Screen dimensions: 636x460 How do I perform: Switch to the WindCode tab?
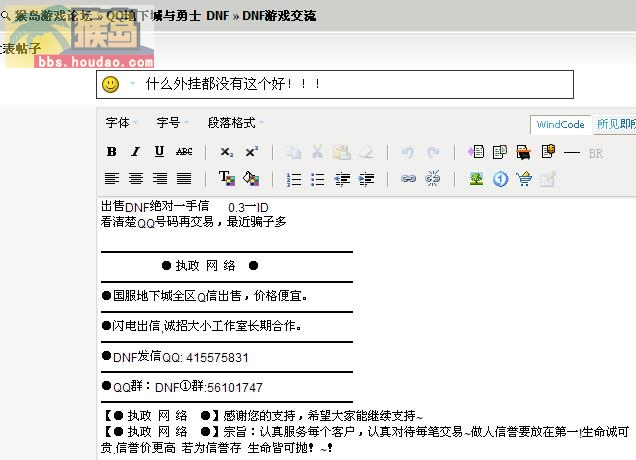tap(560, 124)
